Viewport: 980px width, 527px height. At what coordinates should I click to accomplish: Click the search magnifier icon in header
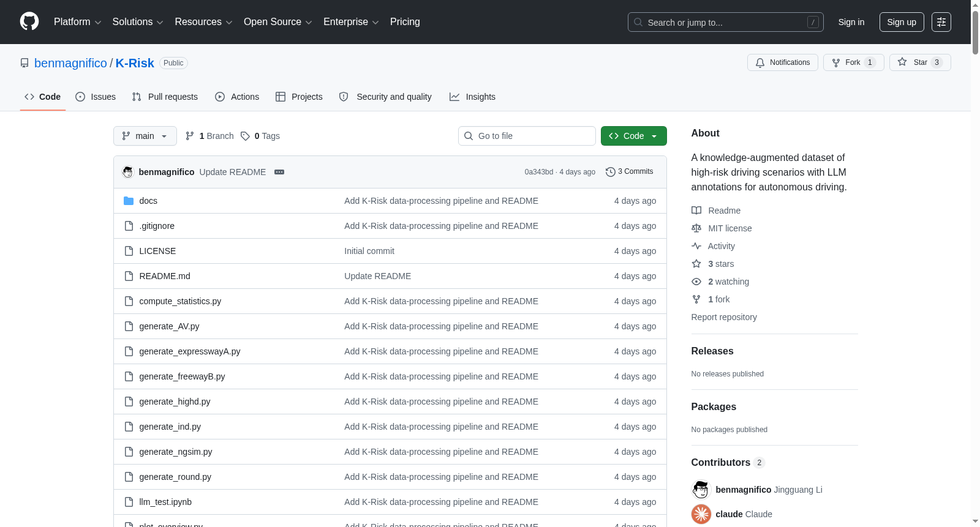coord(638,22)
